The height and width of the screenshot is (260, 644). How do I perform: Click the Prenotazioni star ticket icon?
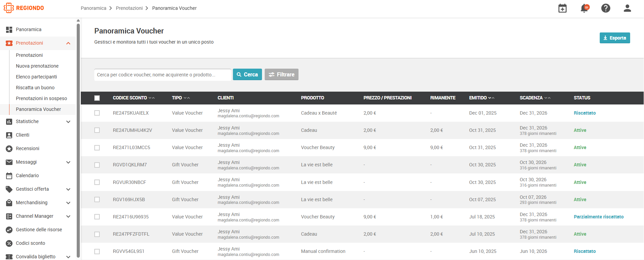pos(9,43)
